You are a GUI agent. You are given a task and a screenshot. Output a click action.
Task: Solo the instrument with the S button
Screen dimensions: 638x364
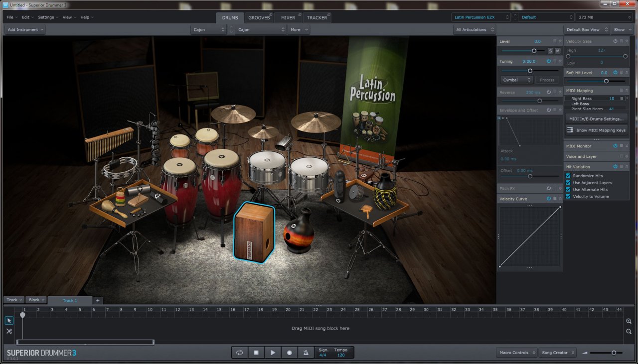pyautogui.click(x=550, y=51)
